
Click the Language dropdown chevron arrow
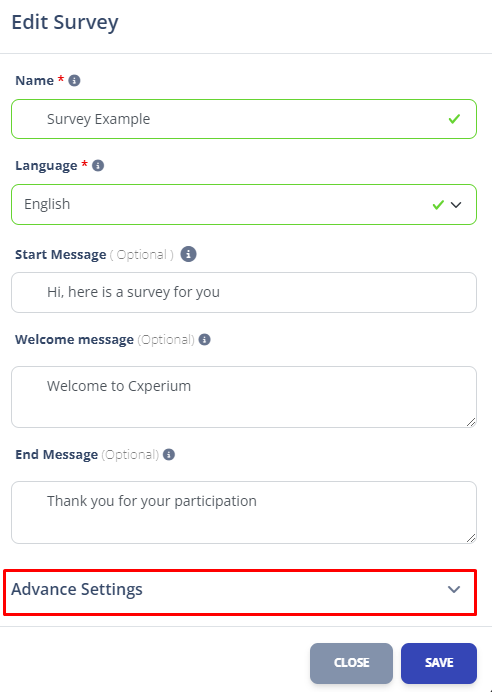point(456,205)
